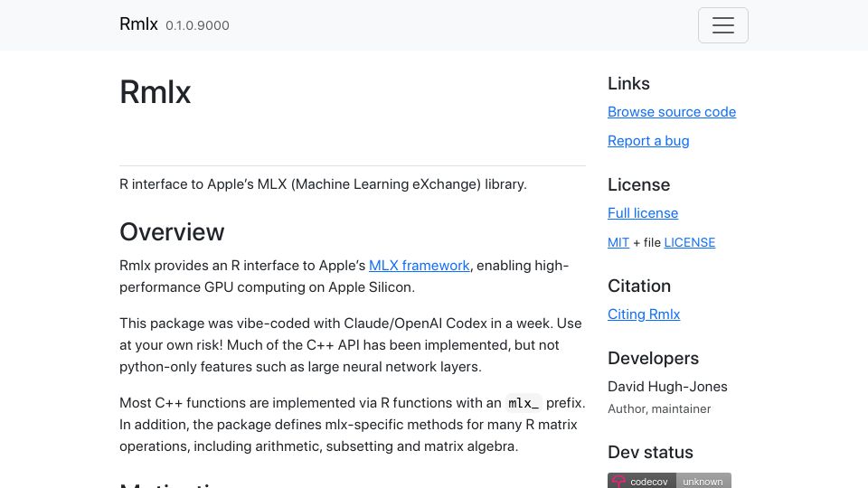Click the License sidebar heading
Viewport: 868px width, 488px height.
(639, 184)
